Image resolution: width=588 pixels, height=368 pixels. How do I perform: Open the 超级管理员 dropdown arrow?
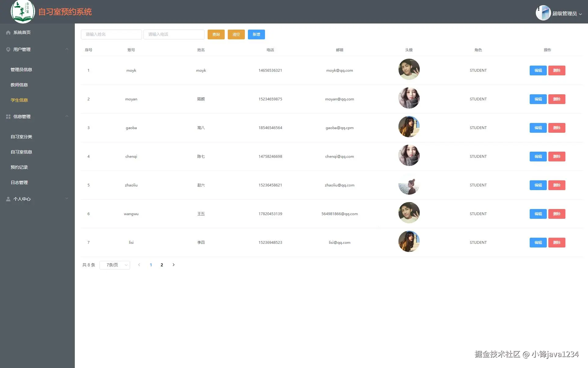pos(580,14)
